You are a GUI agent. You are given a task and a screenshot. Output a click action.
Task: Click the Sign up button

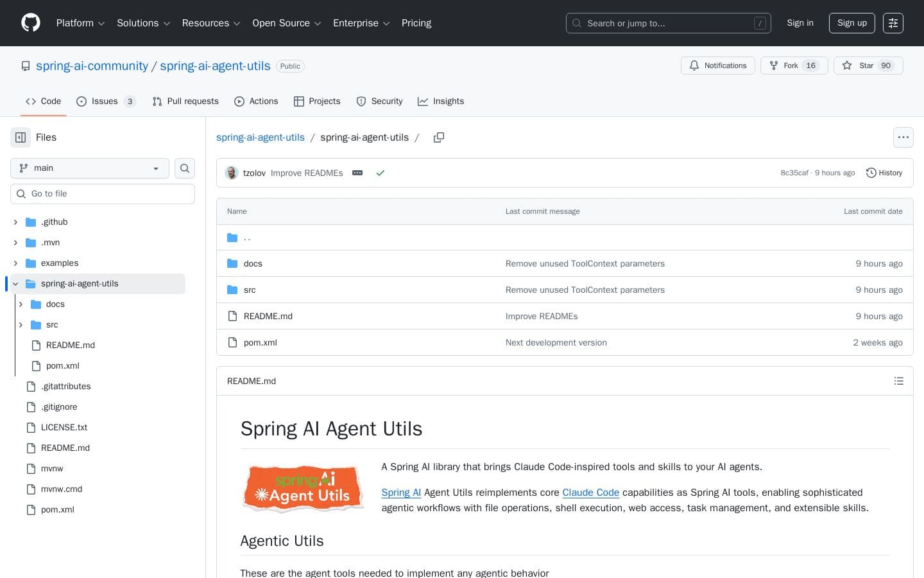click(x=851, y=23)
